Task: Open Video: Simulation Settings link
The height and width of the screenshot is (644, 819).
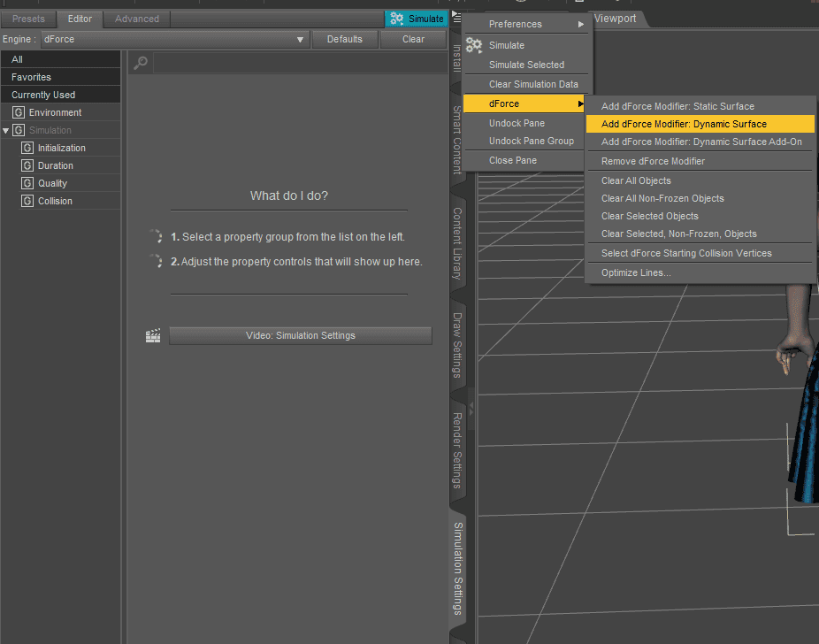Action: click(300, 335)
